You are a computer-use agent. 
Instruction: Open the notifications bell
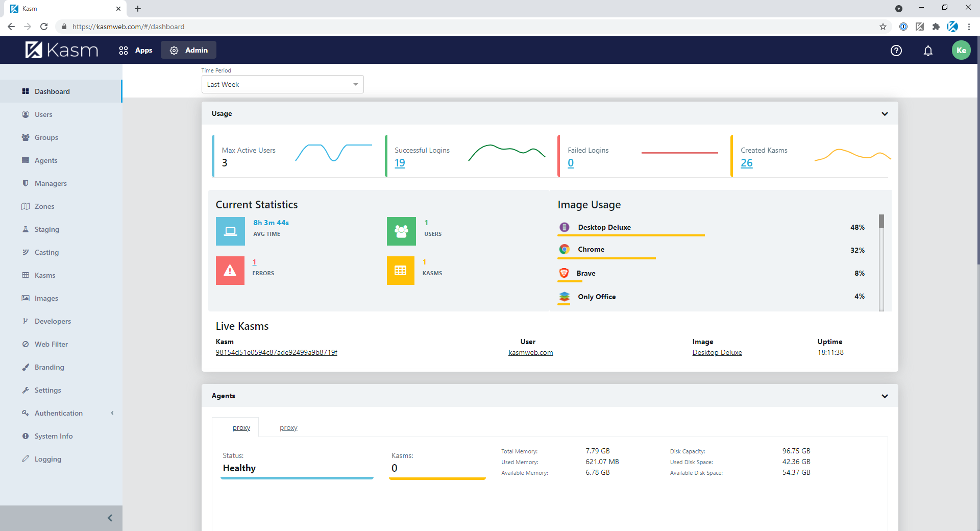[928, 51]
